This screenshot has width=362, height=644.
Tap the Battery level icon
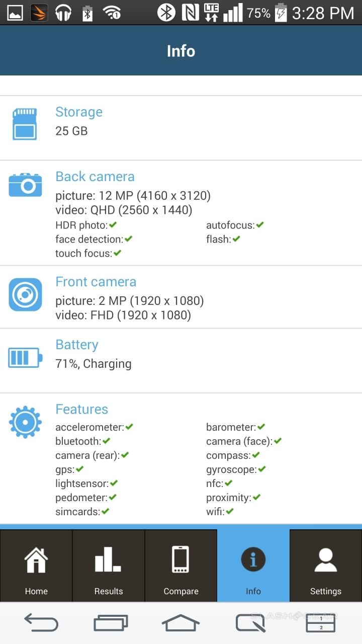click(25, 357)
